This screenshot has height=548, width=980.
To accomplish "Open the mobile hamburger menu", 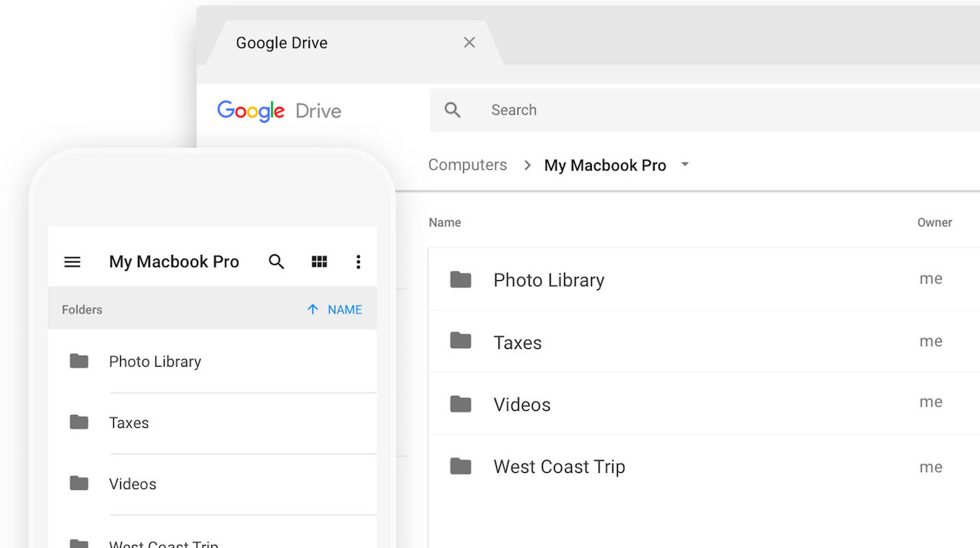I will tap(72, 262).
